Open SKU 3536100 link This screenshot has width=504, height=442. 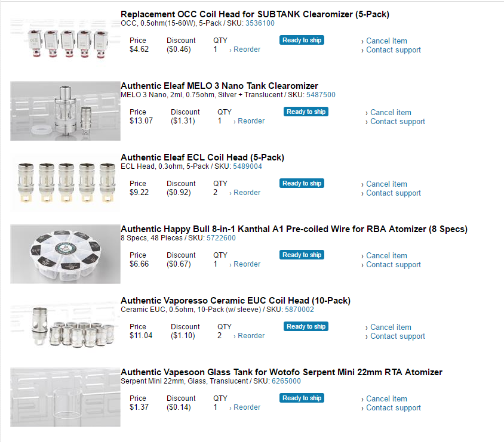point(260,23)
